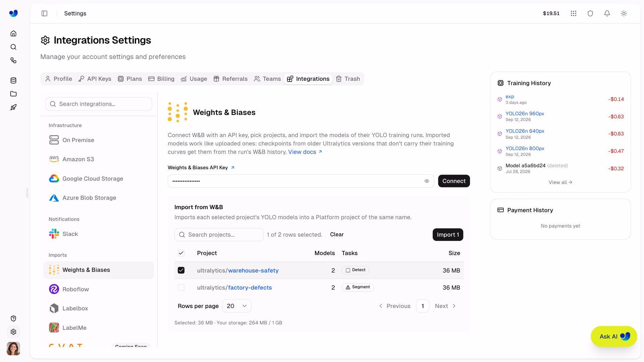Toggle the sidebar panel icon
Image resolution: width=644 pixels, height=362 pixels.
(x=44, y=13)
